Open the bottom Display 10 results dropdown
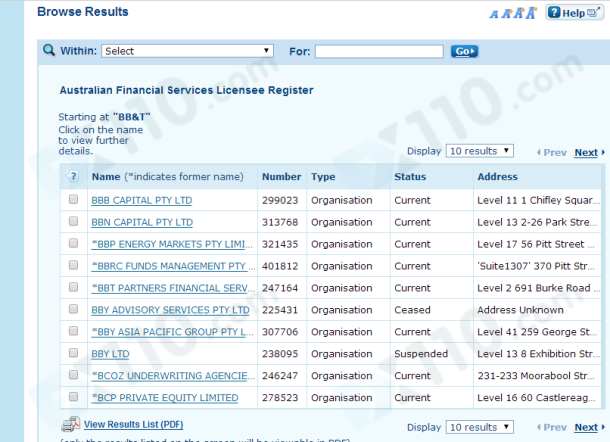 pos(480,427)
